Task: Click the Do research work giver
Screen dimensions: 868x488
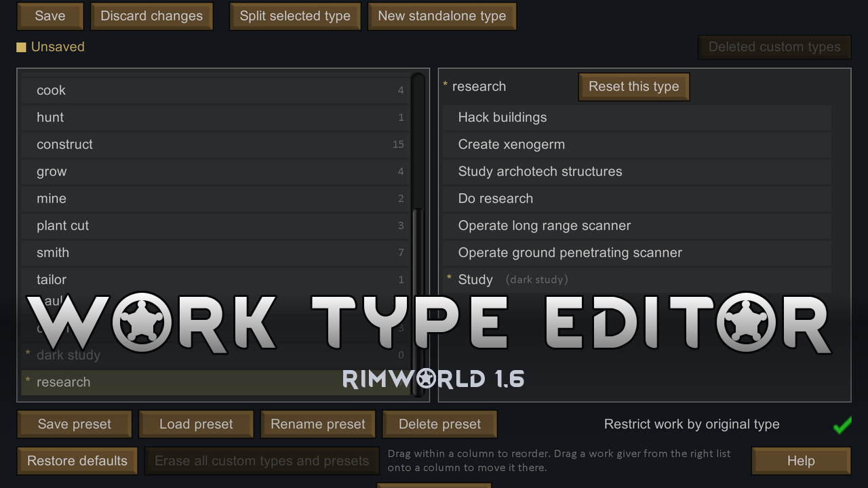Action: coord(637,199)
